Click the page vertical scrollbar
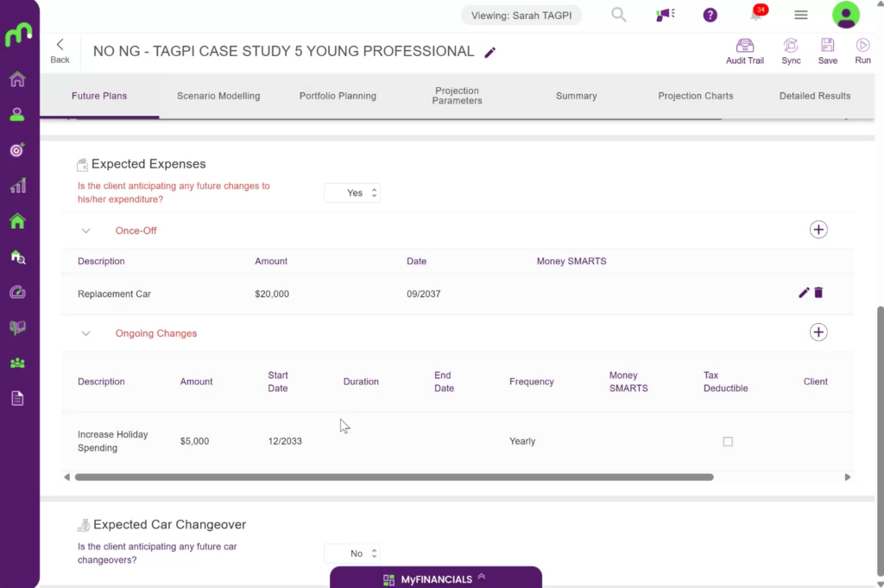 880,439
